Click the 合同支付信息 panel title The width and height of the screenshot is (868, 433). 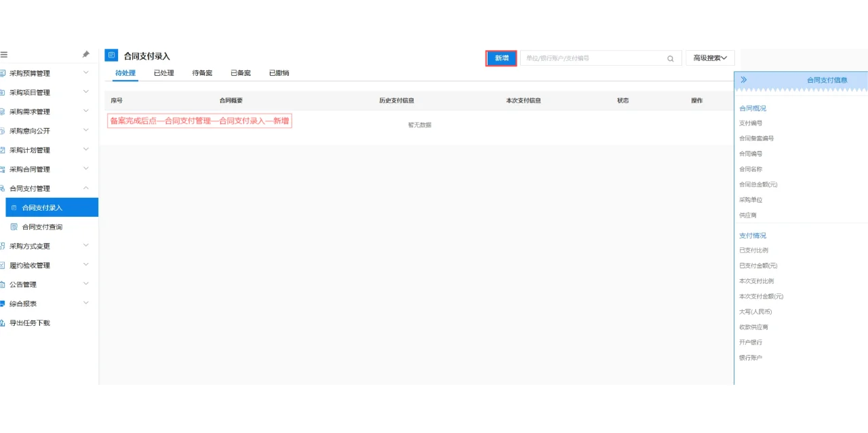tap(827, 80)
